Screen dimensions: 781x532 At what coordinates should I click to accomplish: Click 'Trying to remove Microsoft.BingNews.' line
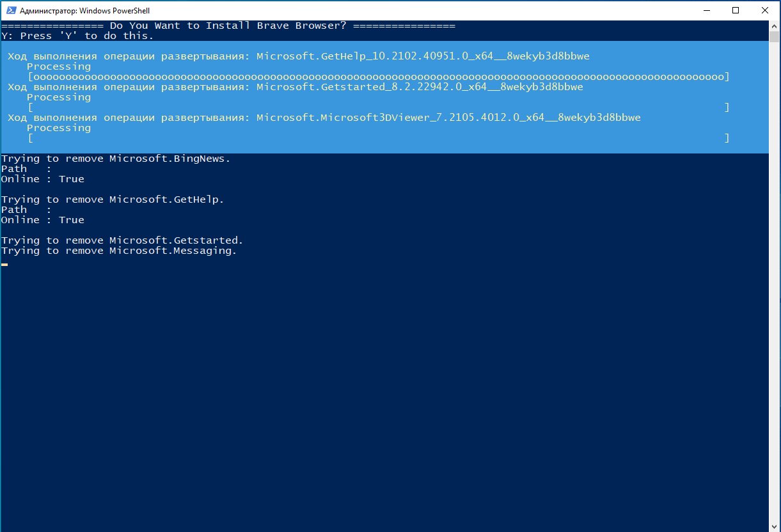click(116, 159)
